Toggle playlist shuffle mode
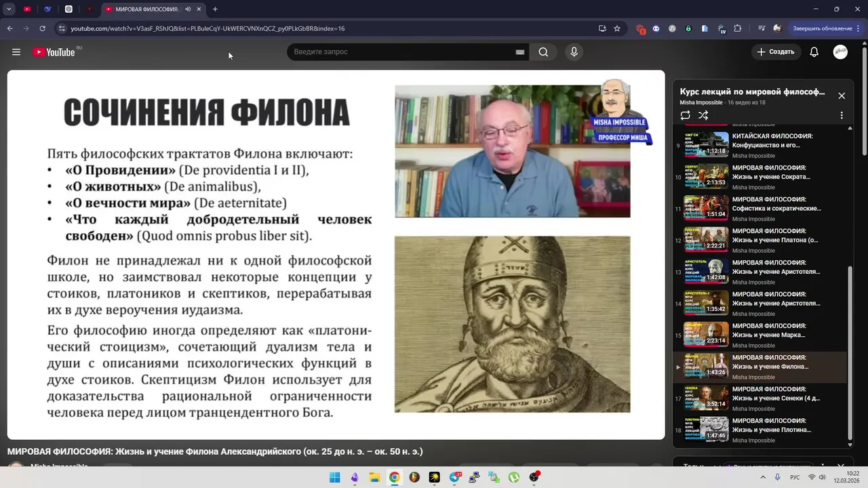 click(x=703, y=115)
